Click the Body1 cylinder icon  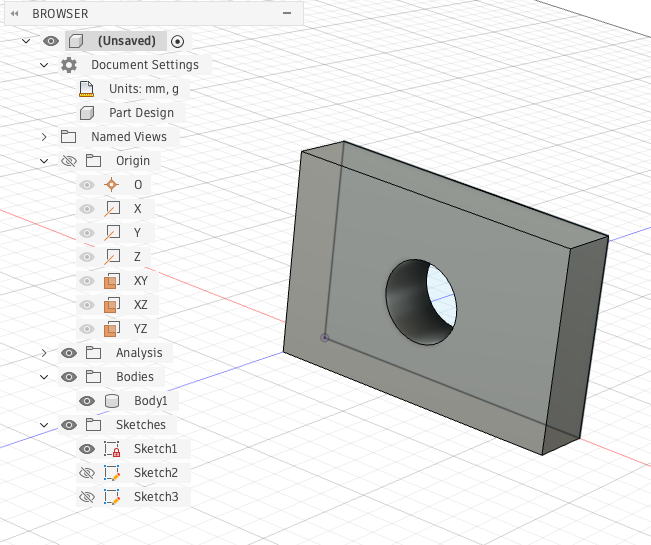(x=112, y=401)
